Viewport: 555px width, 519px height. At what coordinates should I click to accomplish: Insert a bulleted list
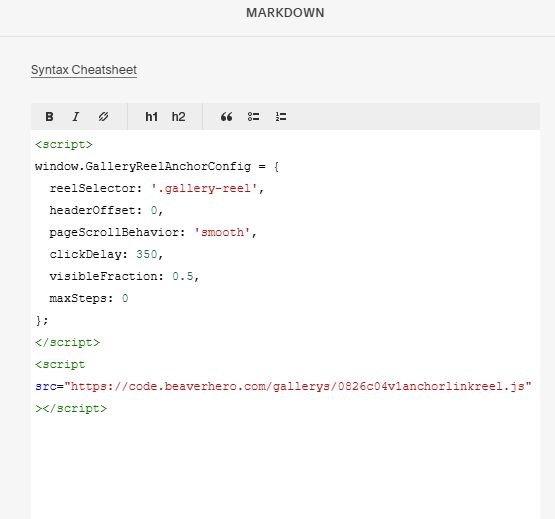point(253,116)
